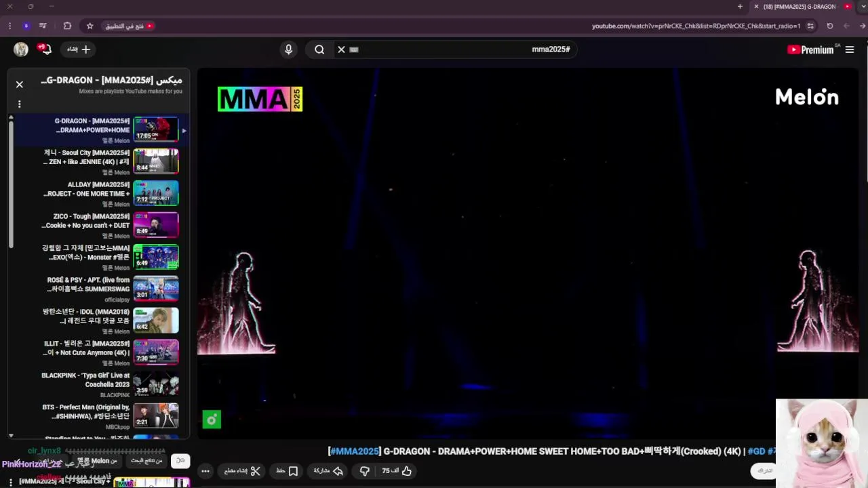The height and width of the screenshot is (488, 868).
Task: Click the open-in-app chip in address bar
Action: point(129,26)
